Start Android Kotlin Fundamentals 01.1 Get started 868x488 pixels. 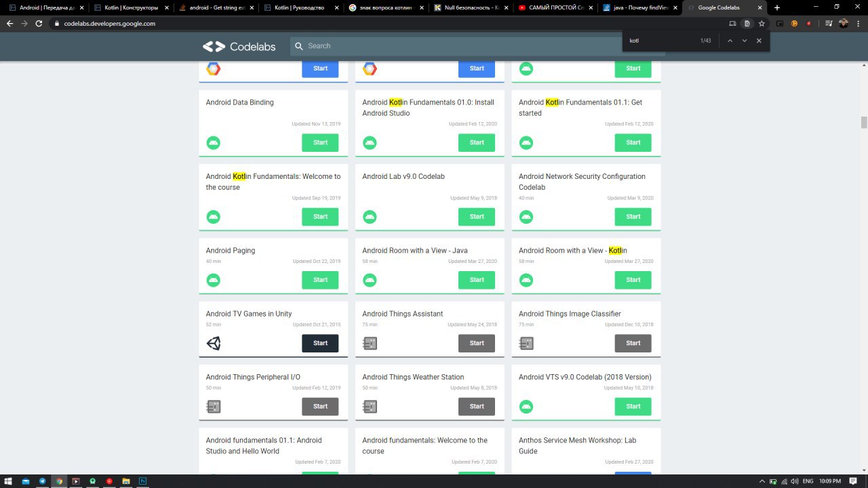633,142
